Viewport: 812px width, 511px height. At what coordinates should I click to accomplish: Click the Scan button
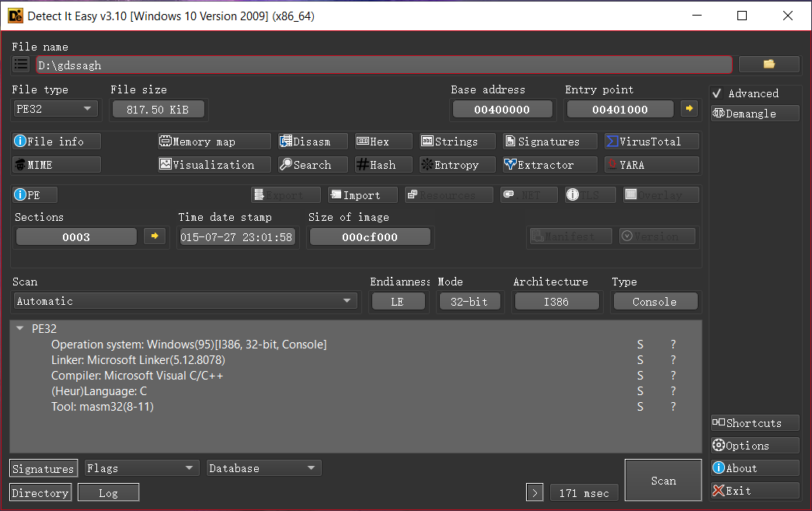click(664, 481)
